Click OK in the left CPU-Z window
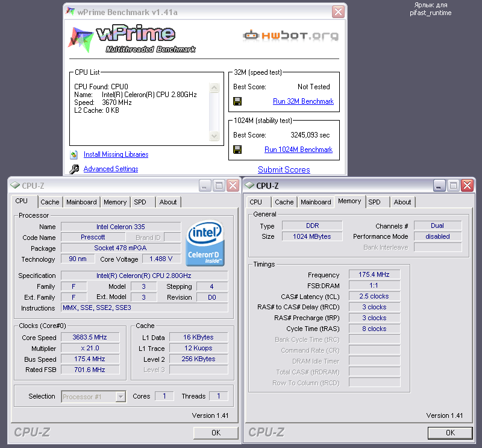 tap(216, 432)
